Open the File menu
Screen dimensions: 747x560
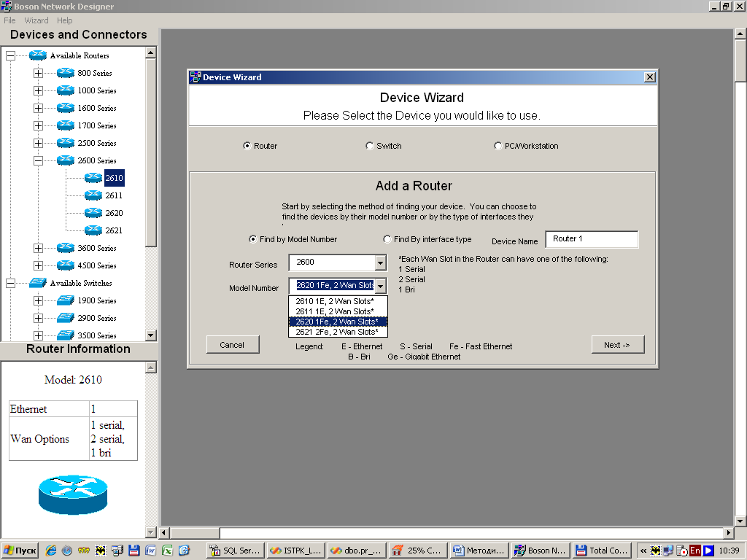click(x=9, y=20)
